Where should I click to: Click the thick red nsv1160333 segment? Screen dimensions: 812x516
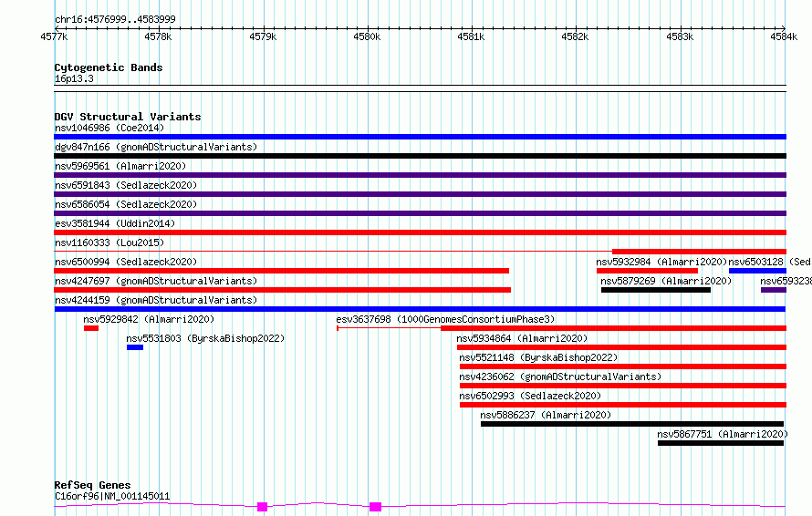click(x=699, y=252)
